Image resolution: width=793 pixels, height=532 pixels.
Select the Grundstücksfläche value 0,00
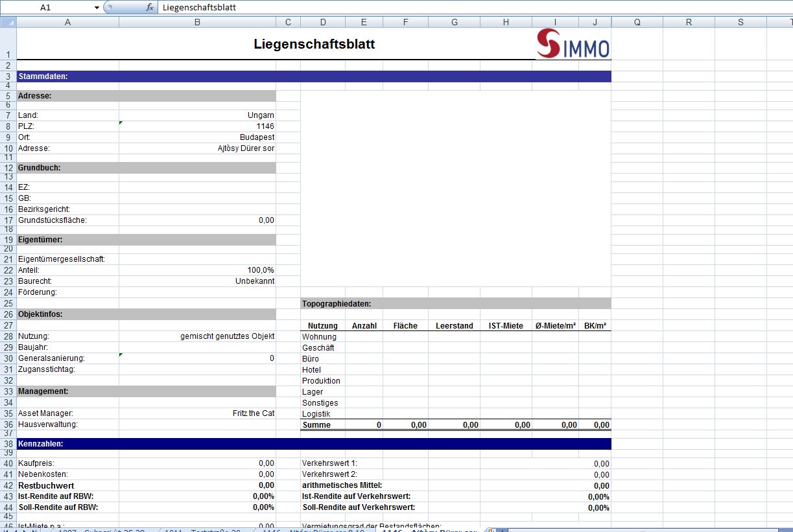(198, 220)
